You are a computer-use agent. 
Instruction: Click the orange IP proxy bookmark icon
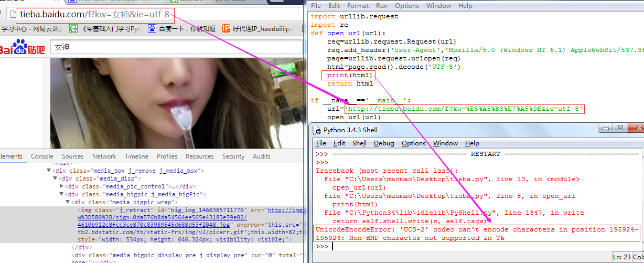pos(226,28)
